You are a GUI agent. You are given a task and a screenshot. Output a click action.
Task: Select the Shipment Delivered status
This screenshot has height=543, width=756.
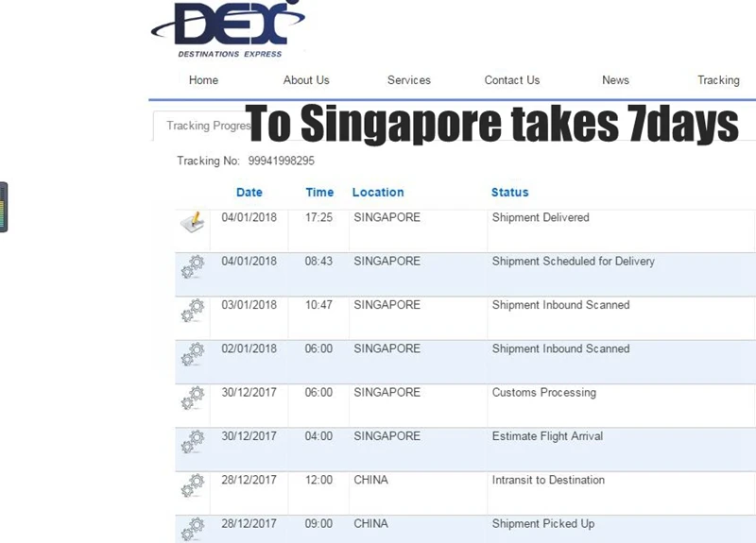[541, 218]
